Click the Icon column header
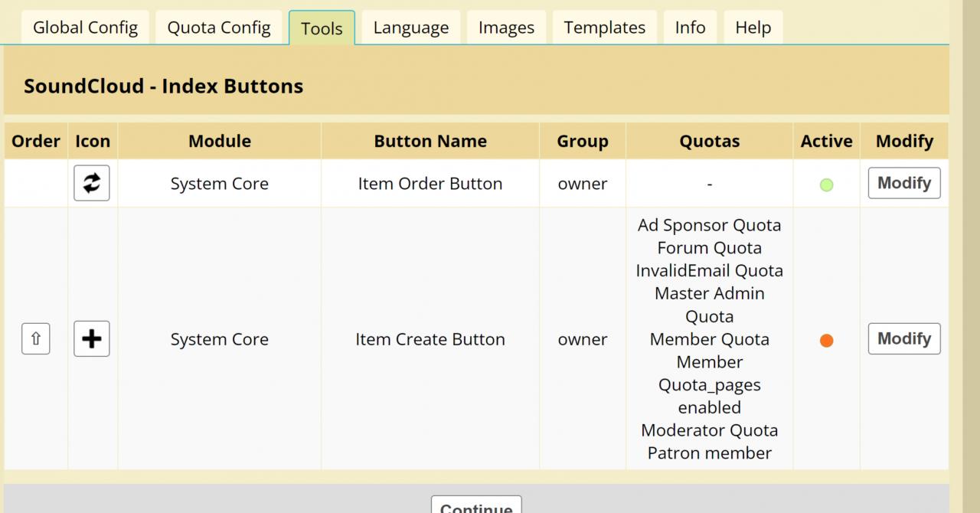Image resolution: width=980 pixels, height=513 pixels. (93, 141)
